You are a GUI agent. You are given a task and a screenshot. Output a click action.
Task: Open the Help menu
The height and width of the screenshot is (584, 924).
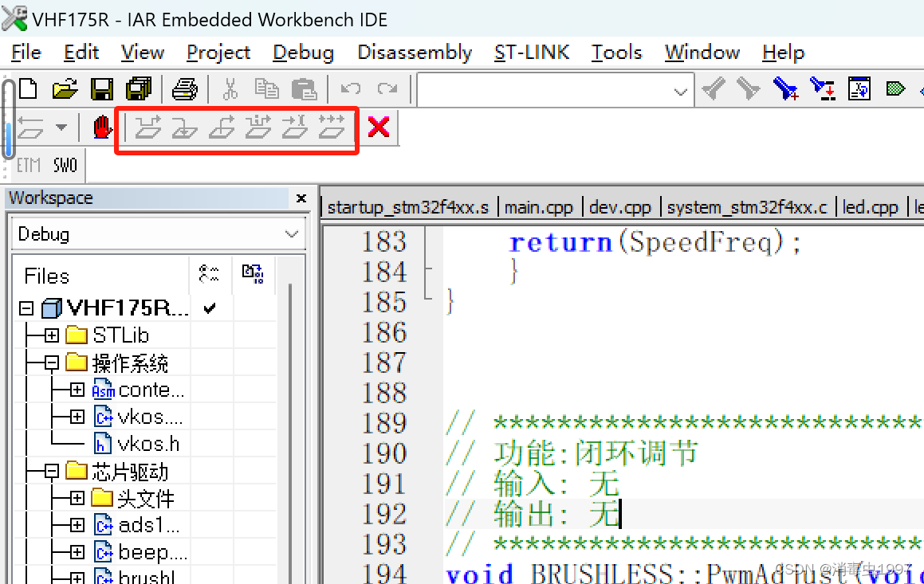pyautogui.click(x=783, y=53)
